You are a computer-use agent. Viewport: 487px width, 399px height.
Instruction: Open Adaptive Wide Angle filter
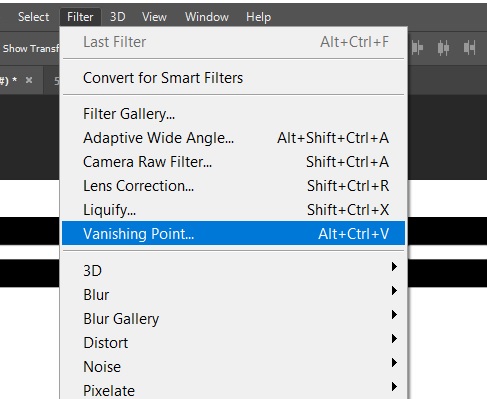[234, 138]
